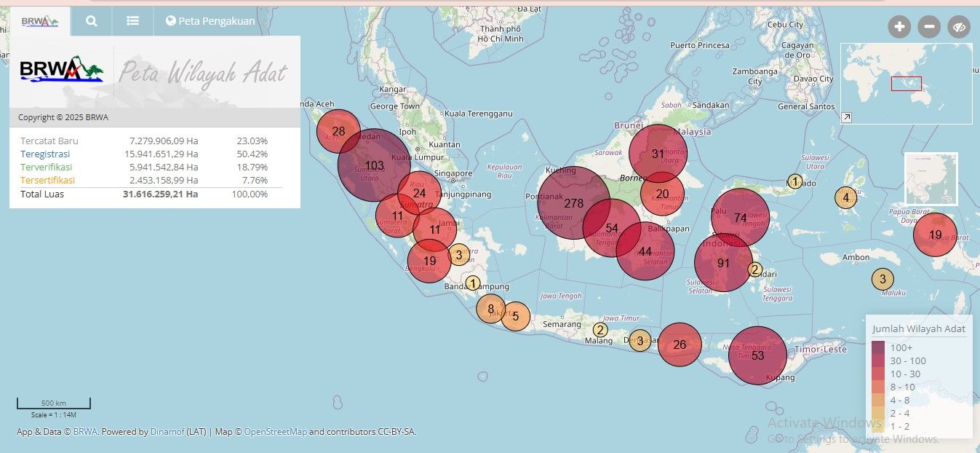Open the Peta Pengakuan tab

pyautogui.click(x=210, y=21)
